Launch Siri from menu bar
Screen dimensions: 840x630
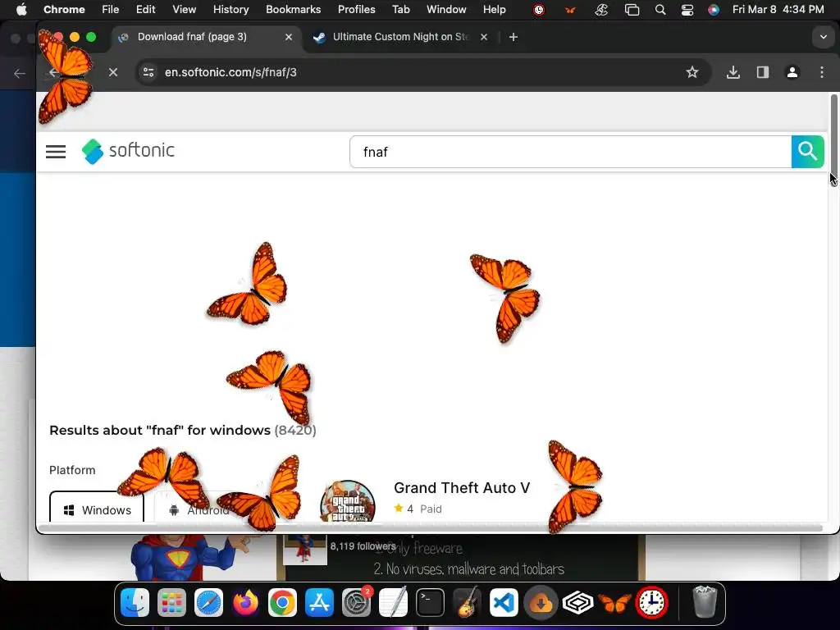coord(714,10)
